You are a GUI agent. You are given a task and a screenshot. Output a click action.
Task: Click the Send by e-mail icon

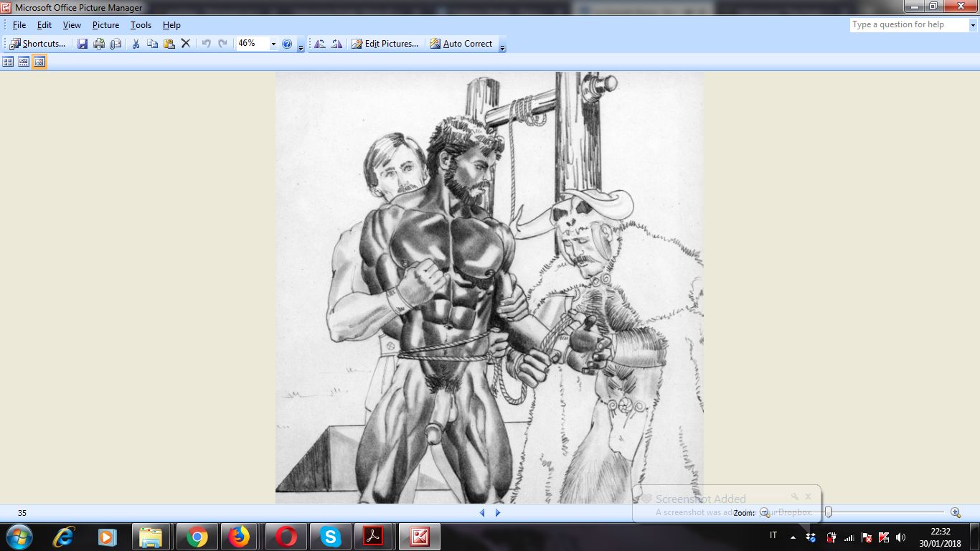116,44
